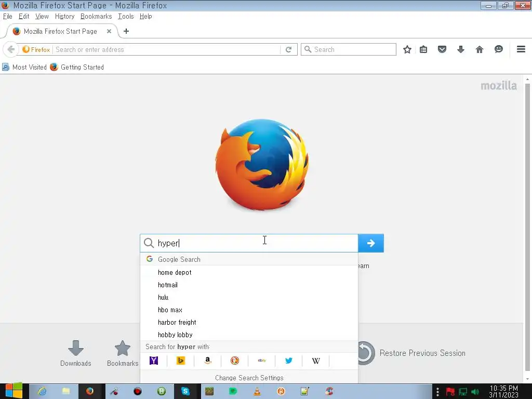Image resolution: width=532 pixels, height=399 pixels.
Task: Open the Windows Start button
Action: pos(14,391)
